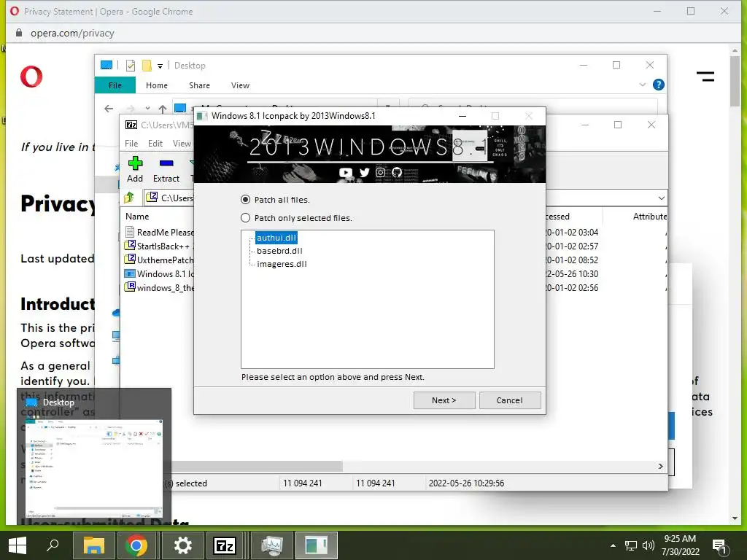Click the blue monitor icon in Explorer's title bar
This screenshot has height=560, width=747.
[107, 65]
